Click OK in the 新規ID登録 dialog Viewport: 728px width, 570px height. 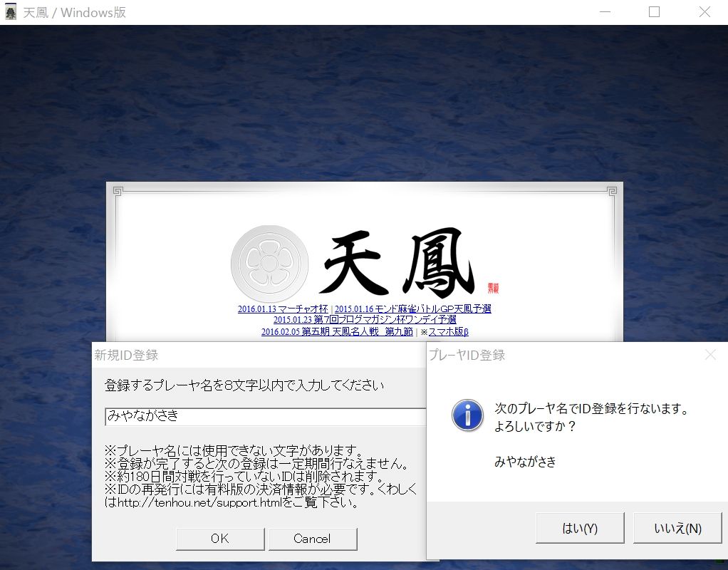[x=220, y=539]
